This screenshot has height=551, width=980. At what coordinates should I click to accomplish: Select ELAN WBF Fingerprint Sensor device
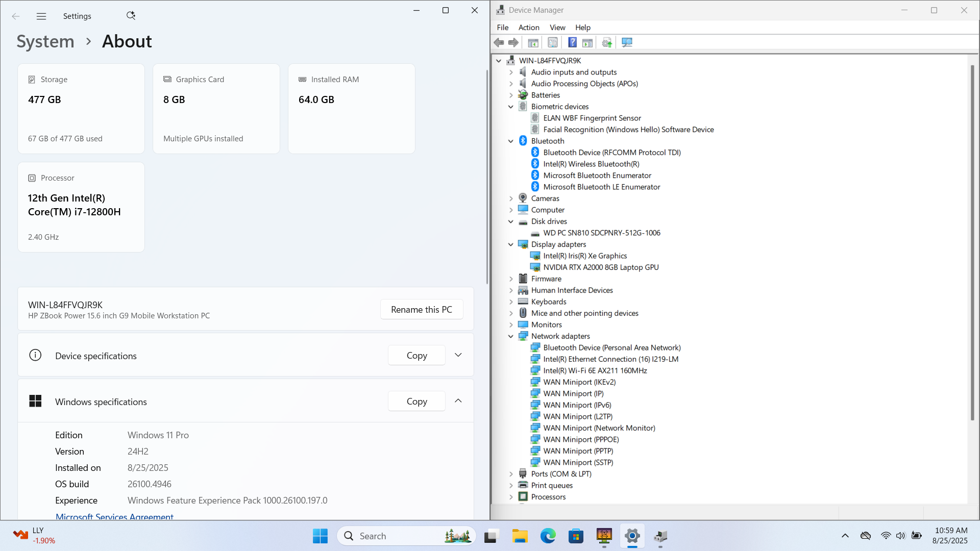pos(592,118)
